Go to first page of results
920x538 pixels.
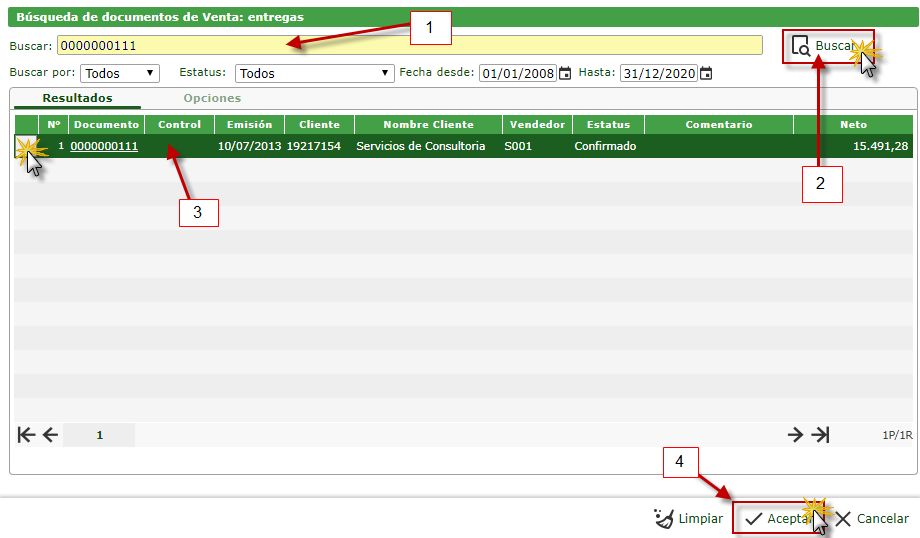click(26, 435)
